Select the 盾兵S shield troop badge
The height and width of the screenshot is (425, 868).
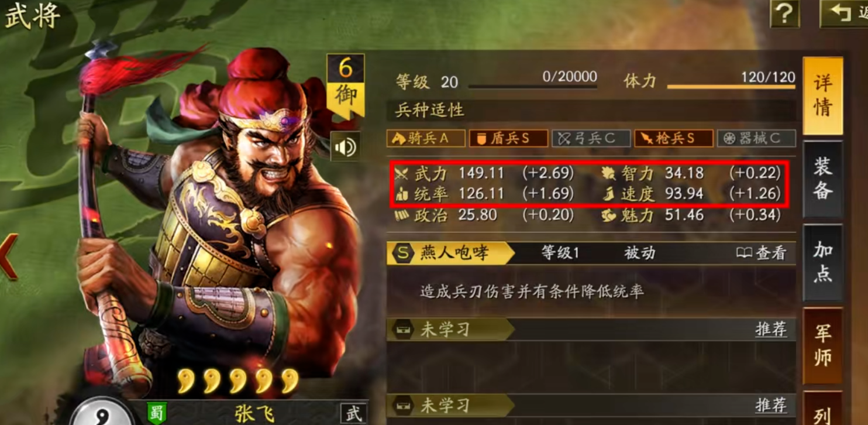509,138
